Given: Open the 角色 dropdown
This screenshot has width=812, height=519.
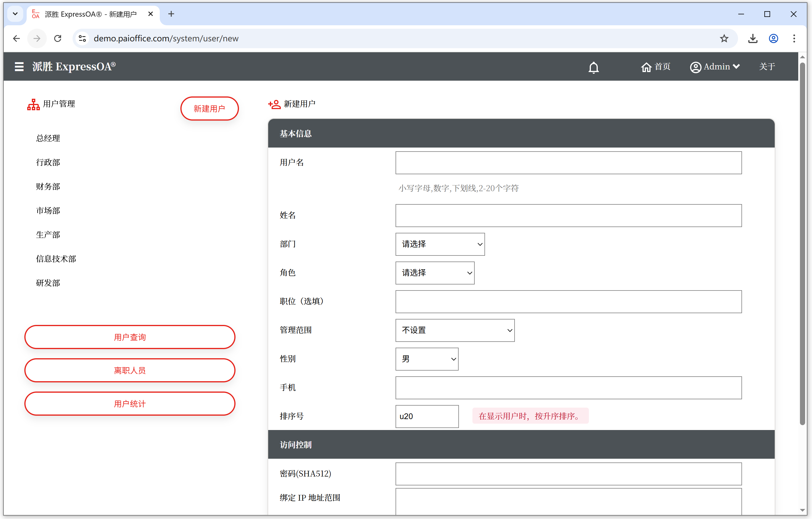Looking at the screenshot, I should (x=435, y=273).
